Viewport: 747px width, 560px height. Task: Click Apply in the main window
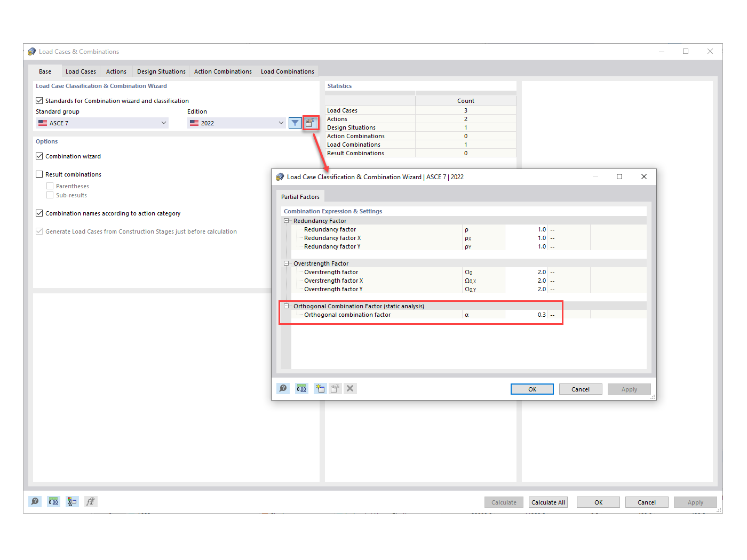point(695,502)
